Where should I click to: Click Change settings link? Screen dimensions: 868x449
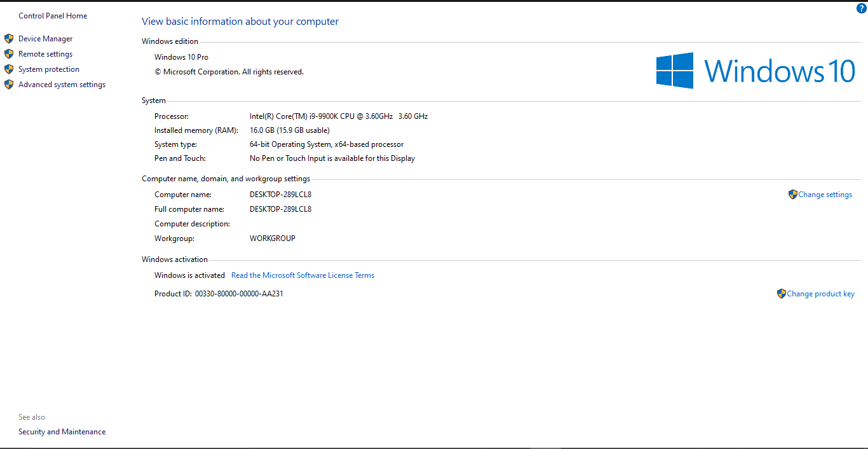(x=825, y=195)
